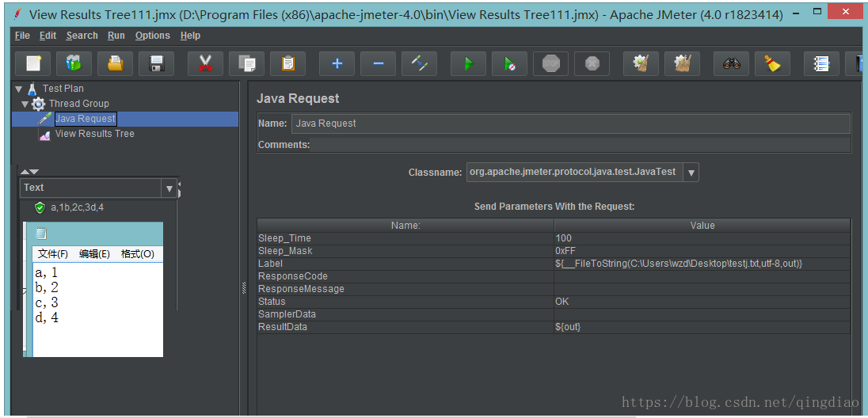Open Notepad 格式(O) menu
Screen dimensions: 868x418
click(137, 254)
